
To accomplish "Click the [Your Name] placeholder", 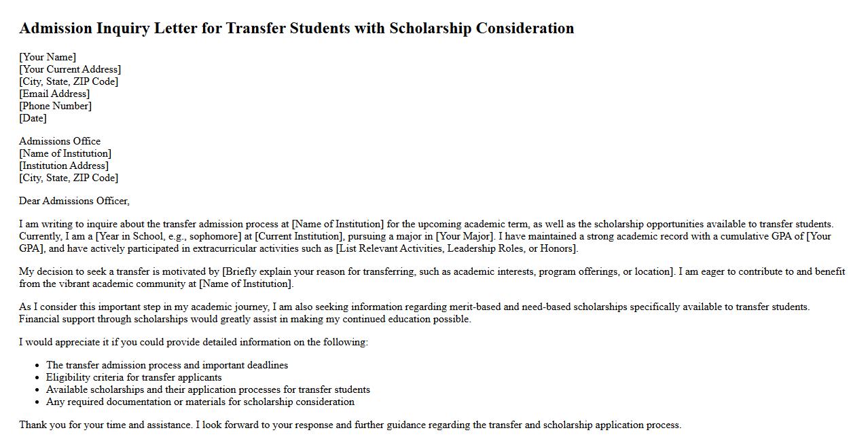I will tap(48, 57).
